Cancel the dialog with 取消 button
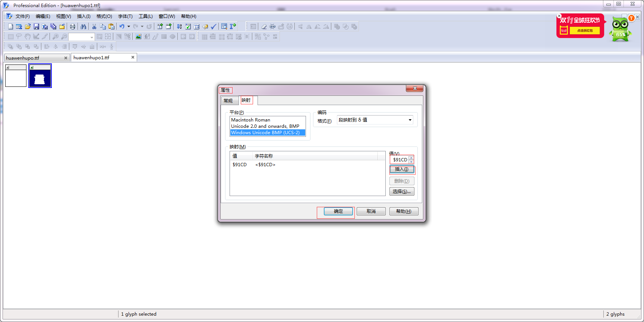Viewport: 644px width, 322px height. click(371, 211)
